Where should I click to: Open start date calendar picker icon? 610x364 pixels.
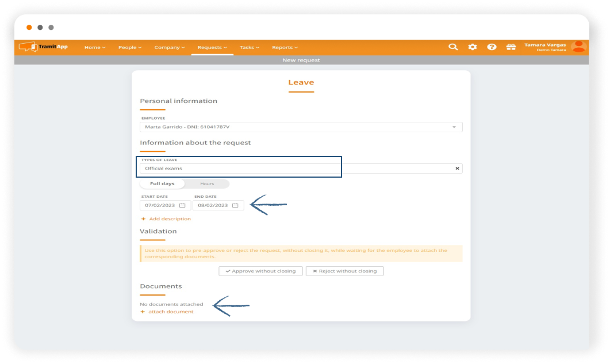[x=182, y=205]
